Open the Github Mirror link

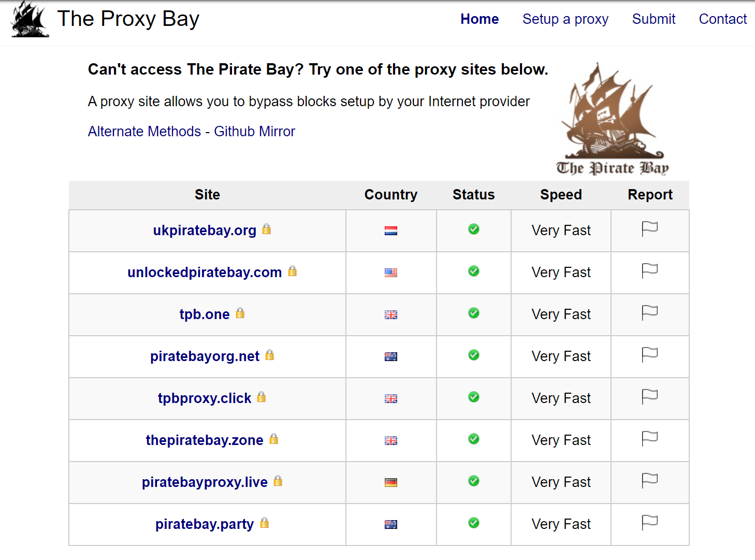click(x=254, y=132)
